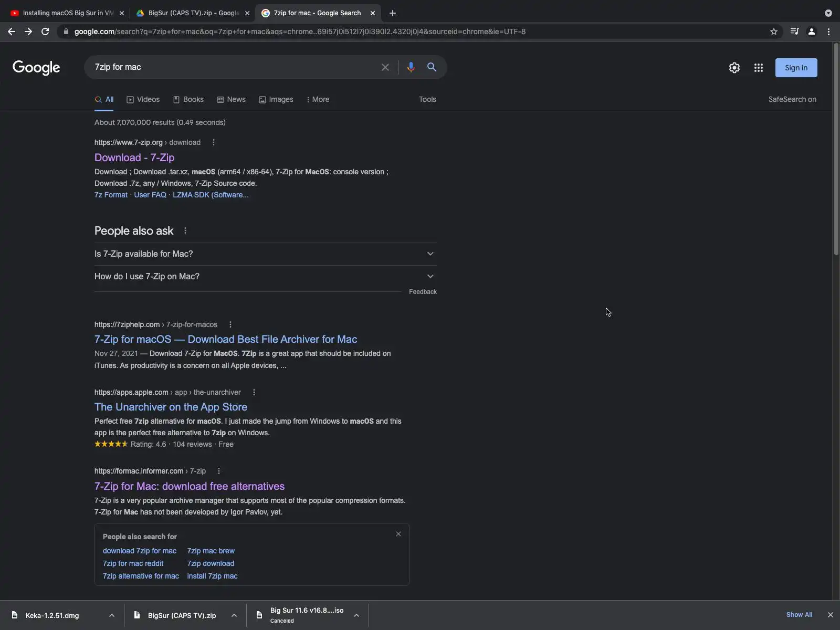840x630 pixels.
Task: Open the Google apps grid
Action: (759, 68)
